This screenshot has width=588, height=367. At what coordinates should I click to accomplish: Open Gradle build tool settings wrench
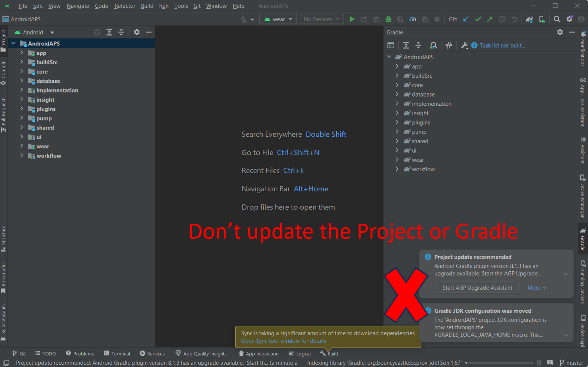click(x=464, y=45)
